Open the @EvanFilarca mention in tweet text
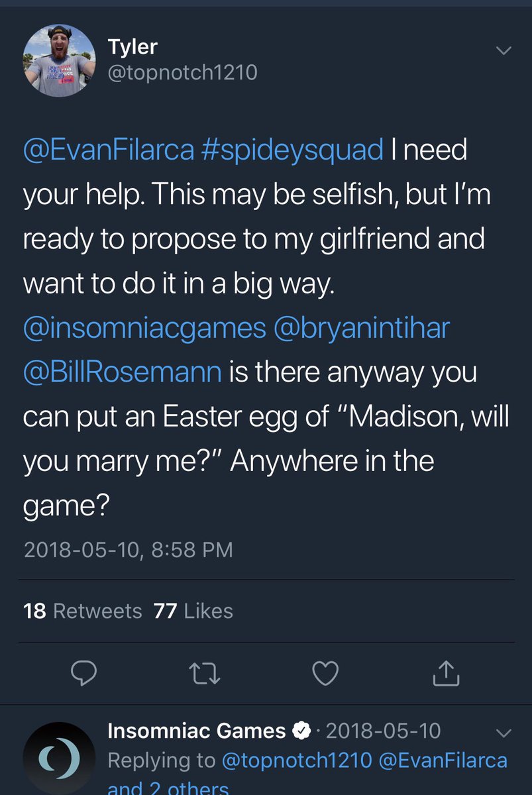532x795 pixels. (109, 150)
